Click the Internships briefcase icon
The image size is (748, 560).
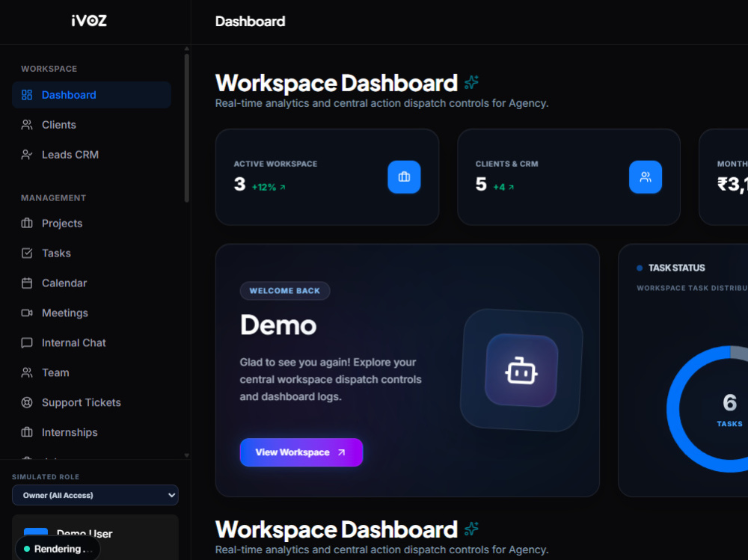point(27,432)
